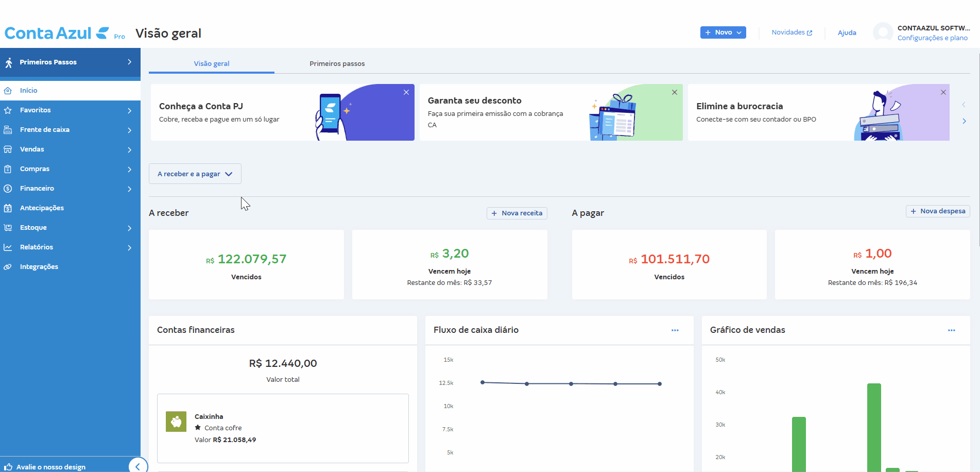Expand the Novo dropdown button
The height and width of the screenshot is (472, 980).
pyautogui.click(x=723, y=32)
